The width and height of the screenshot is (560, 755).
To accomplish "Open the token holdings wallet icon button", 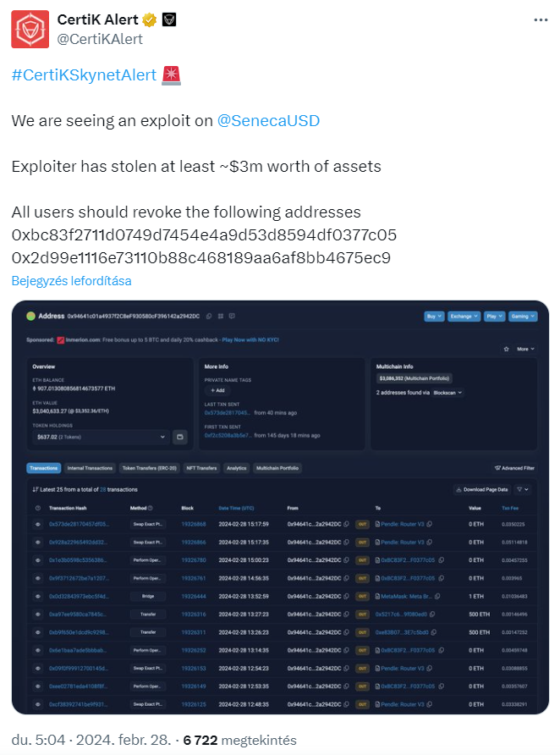I will (180, 437).
